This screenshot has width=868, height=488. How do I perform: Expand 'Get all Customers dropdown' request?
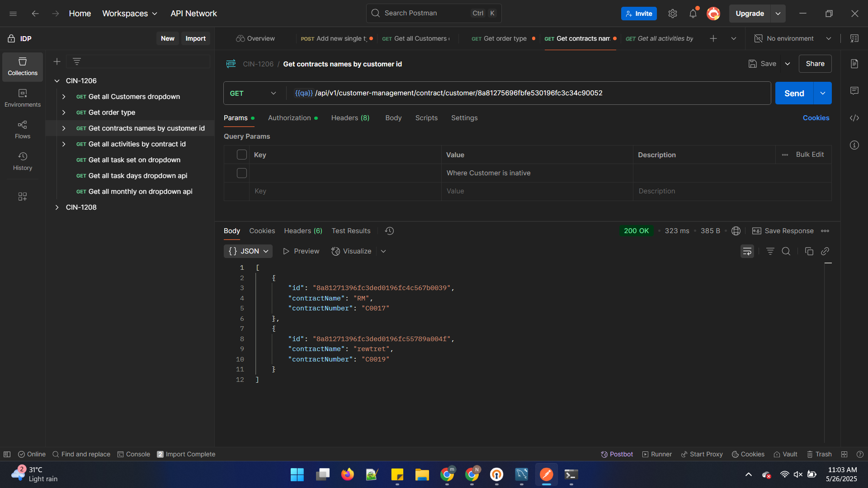click(x=64, y=97)
